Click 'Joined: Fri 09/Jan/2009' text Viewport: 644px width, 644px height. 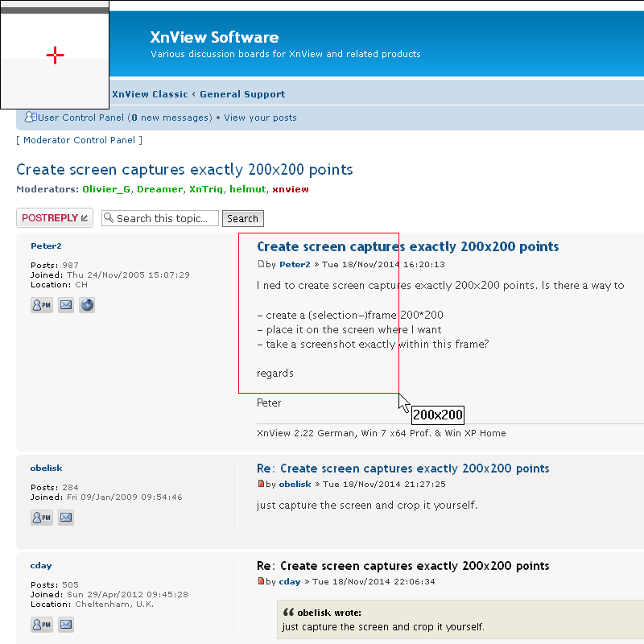click(x=106, y=497)
